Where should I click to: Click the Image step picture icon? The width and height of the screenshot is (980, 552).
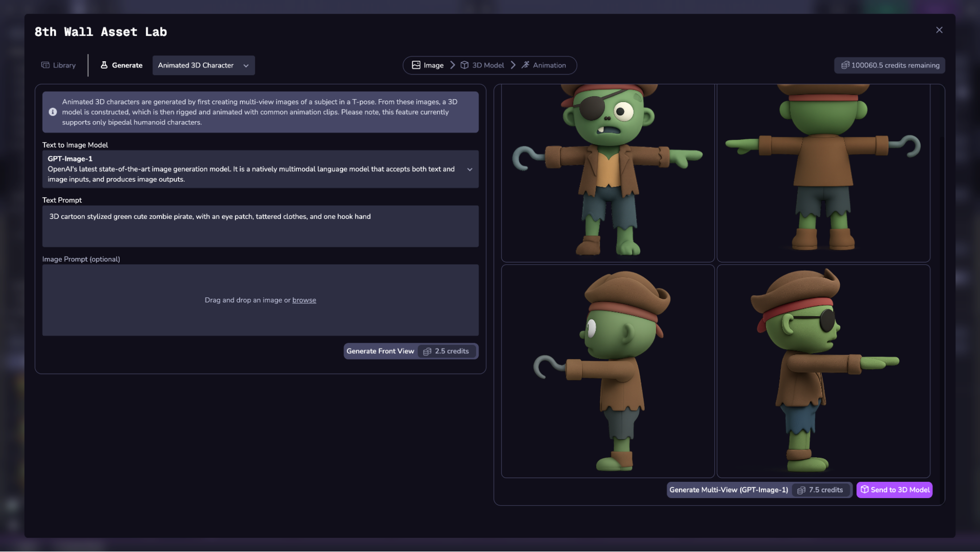(416, 65)
